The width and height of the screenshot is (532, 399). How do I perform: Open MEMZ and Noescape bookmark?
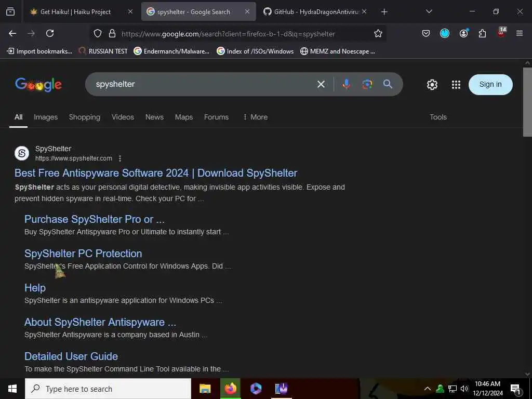click(338, 51)
